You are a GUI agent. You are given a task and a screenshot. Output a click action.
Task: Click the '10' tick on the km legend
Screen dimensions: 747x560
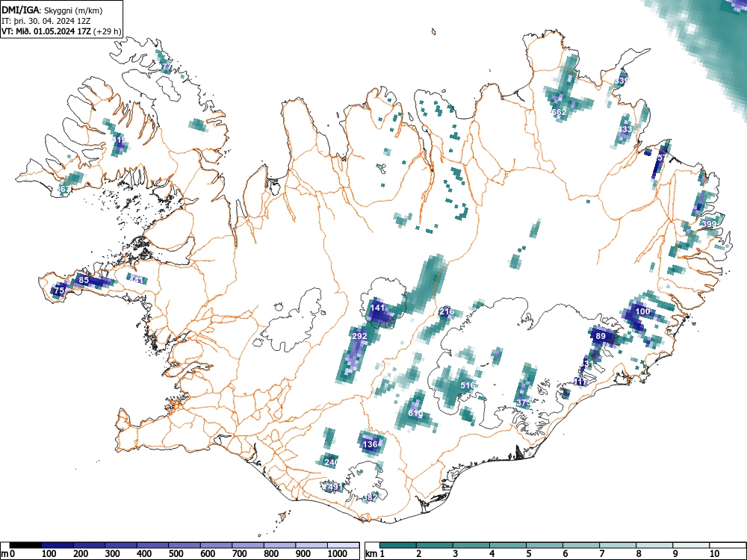point(713,554)
